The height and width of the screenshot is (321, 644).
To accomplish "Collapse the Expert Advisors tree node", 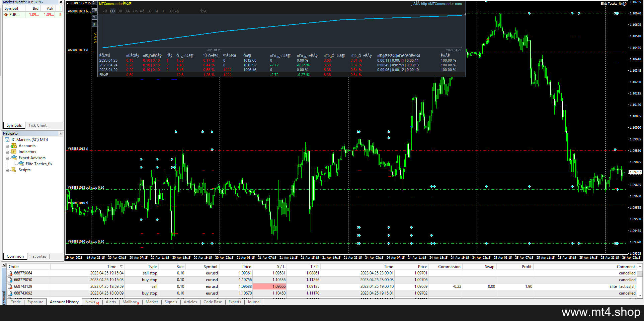I will click(7, 158).
